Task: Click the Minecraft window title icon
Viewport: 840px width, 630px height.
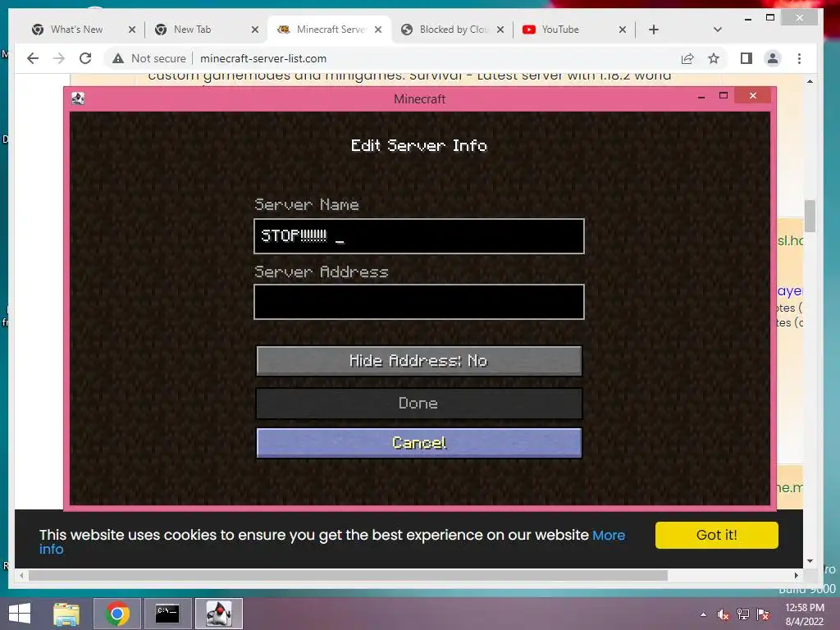Action: tap(78, 98)
